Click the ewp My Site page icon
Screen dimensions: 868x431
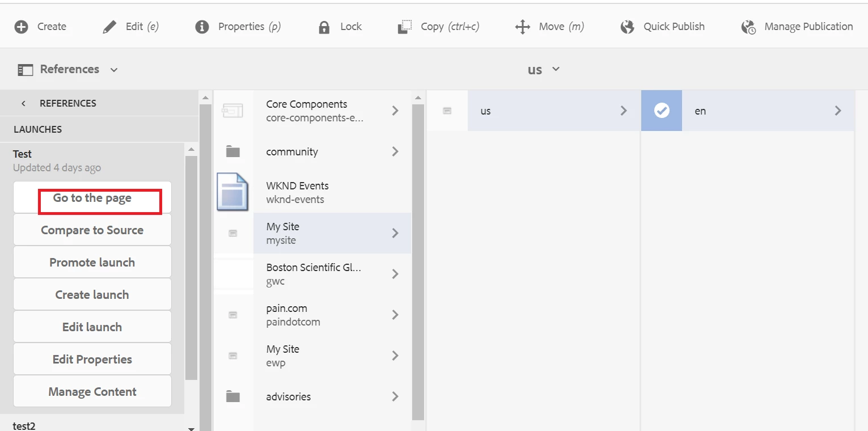click(232, 356)
